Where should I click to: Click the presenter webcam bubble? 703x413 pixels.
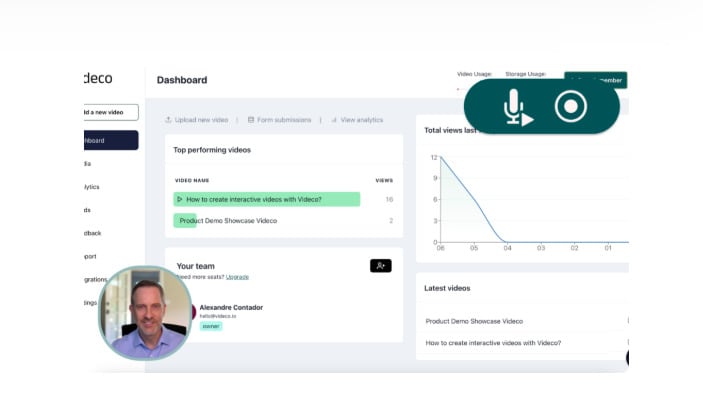146,313
